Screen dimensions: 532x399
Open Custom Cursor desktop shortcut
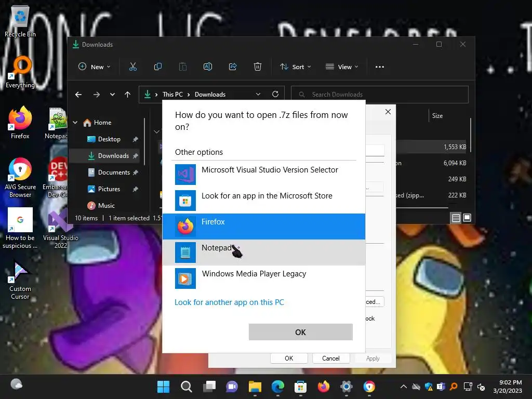coord(20,280)
